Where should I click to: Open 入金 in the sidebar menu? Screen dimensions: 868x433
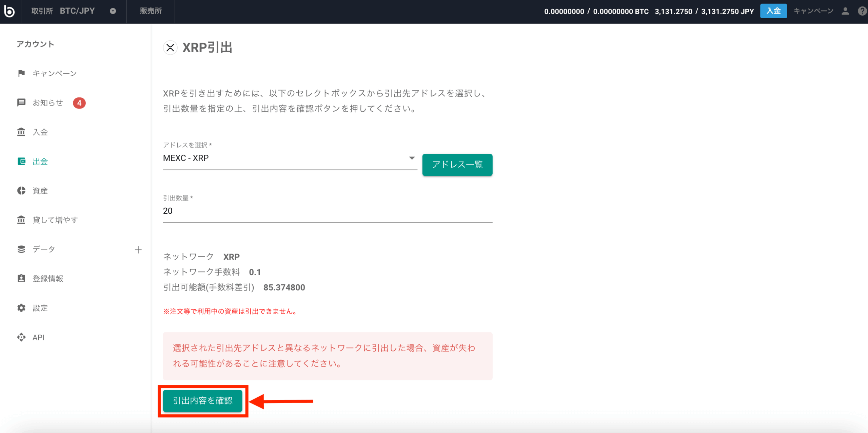(40, 132)
